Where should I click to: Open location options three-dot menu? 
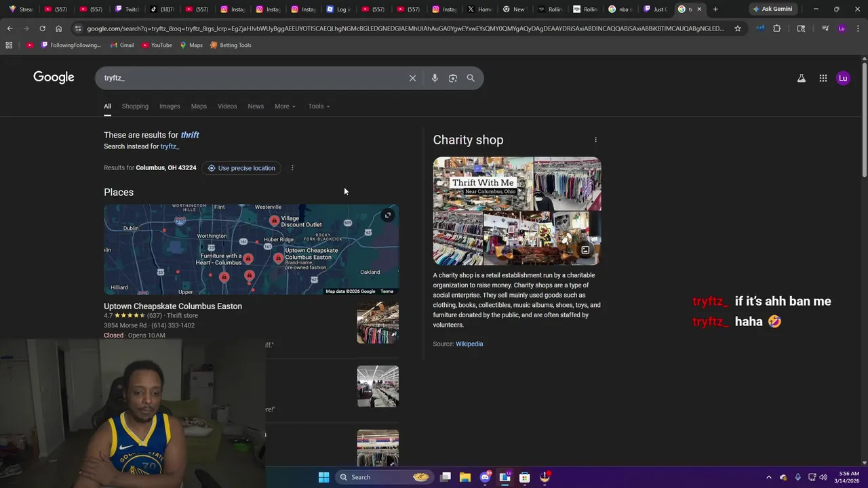point(292,168)
